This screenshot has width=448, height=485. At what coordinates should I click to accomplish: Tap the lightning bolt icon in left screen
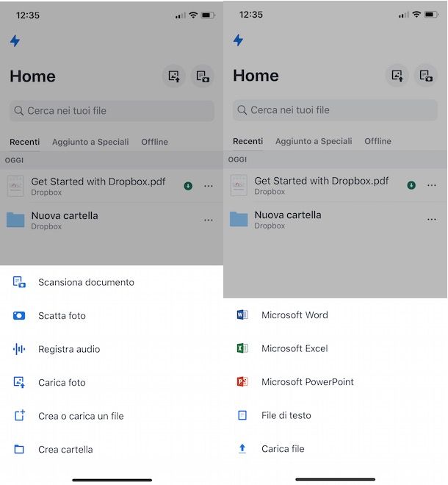[15, 41]
